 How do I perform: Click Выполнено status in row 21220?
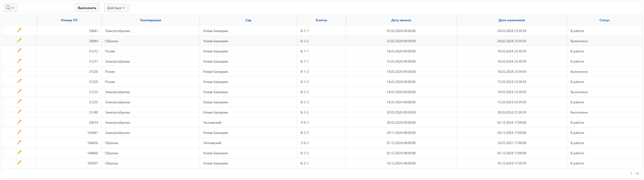[x=579, y=72]
